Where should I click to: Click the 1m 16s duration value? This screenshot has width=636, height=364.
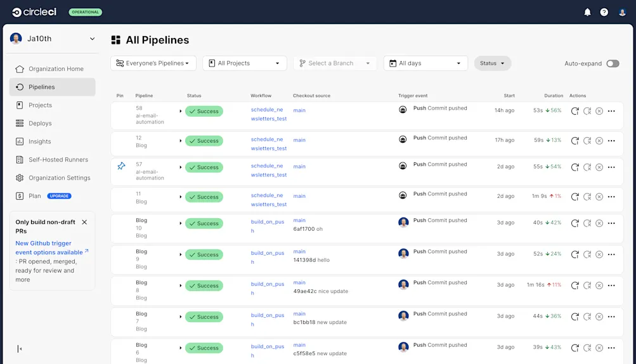pyautogui.click(x=535, y=285)
